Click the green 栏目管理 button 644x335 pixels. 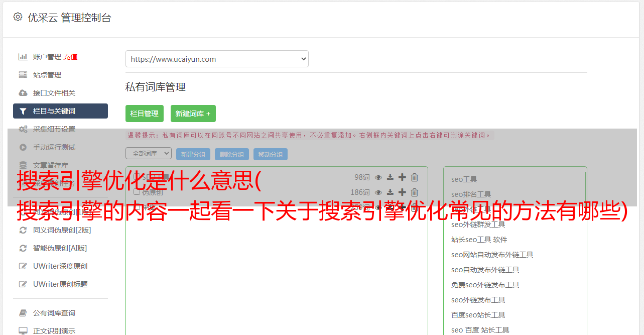145,114
